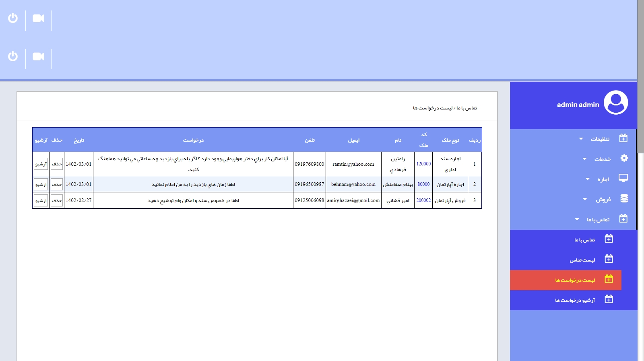Click the lower power icon
This screenshot has height=361, width=644.
[x=13, y=56]
